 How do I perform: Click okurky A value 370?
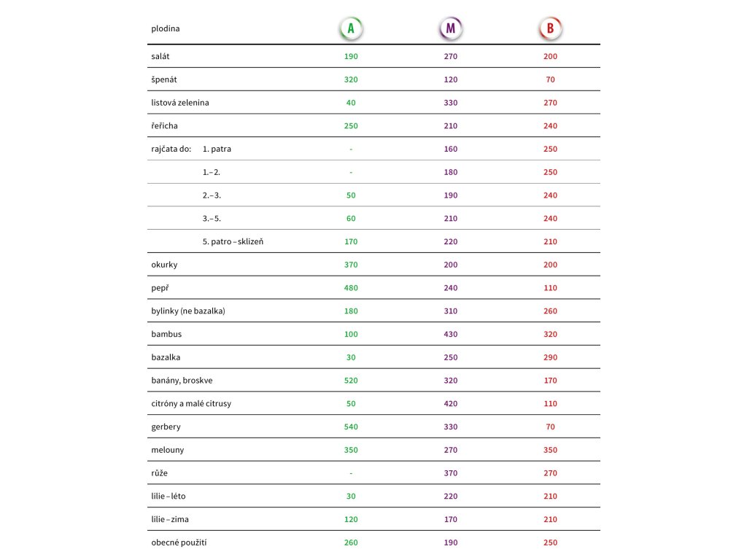point(351,265)
